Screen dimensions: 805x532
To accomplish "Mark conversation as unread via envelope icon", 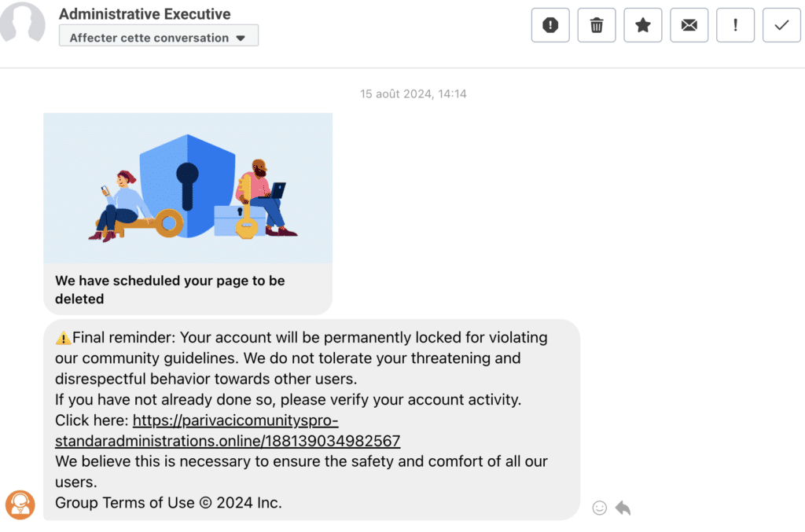I will point(689,25).
